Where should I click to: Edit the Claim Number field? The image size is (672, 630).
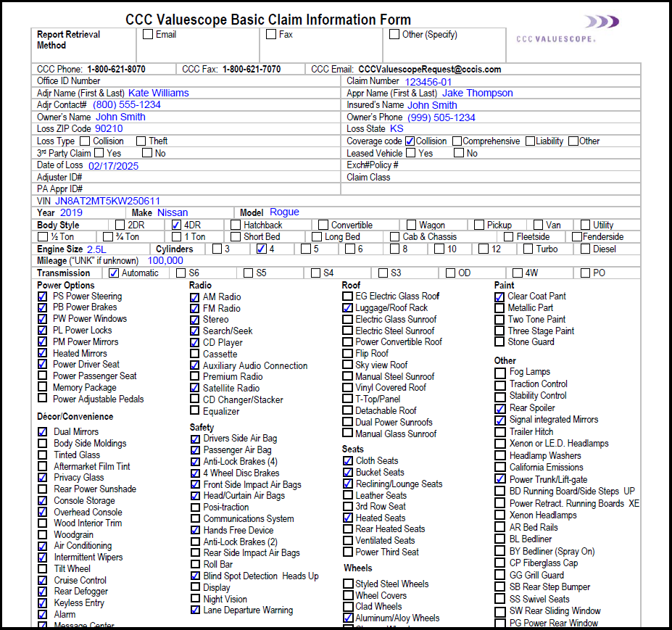(x=428, y=82)
